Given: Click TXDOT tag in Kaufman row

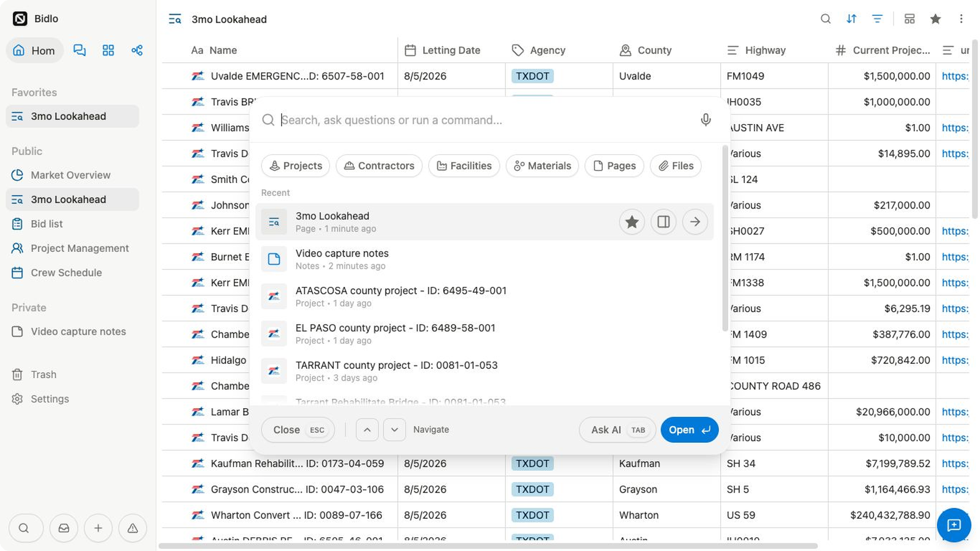Looking at the screenshot, I should tap(532, 464).
